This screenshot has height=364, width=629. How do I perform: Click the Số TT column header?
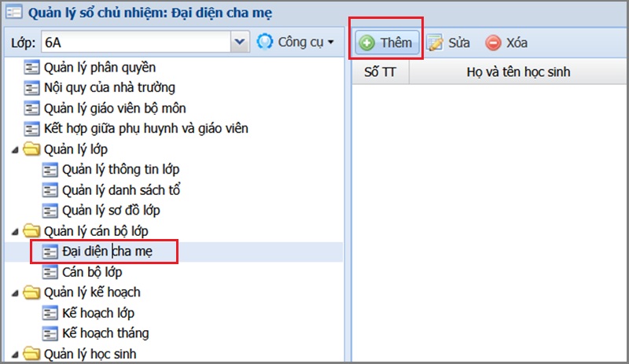click(381, 72)
